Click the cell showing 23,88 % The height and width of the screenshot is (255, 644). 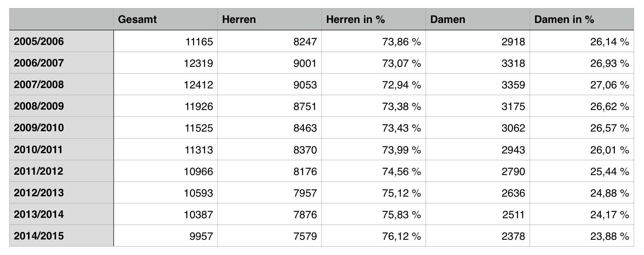coord(582,236)
